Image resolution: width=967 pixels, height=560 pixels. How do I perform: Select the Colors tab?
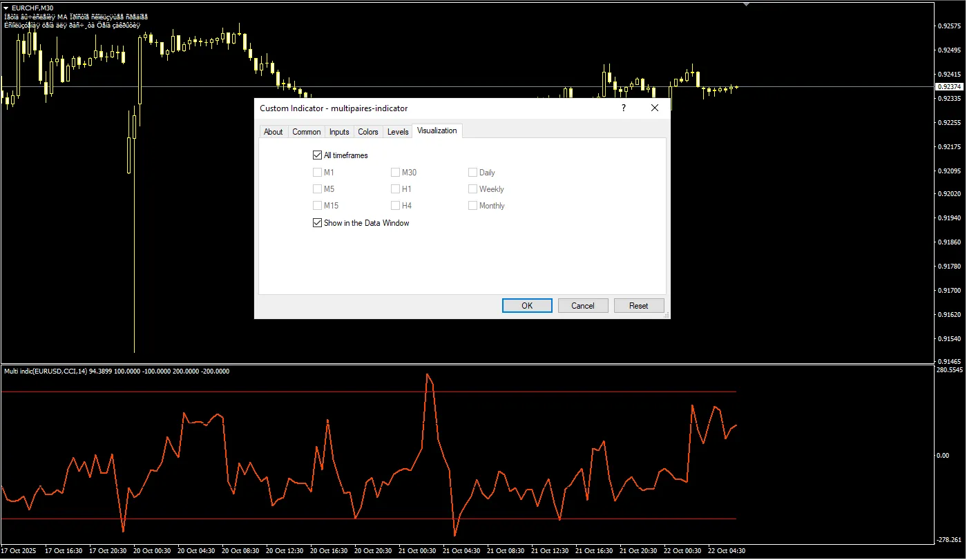coord(368,132)
